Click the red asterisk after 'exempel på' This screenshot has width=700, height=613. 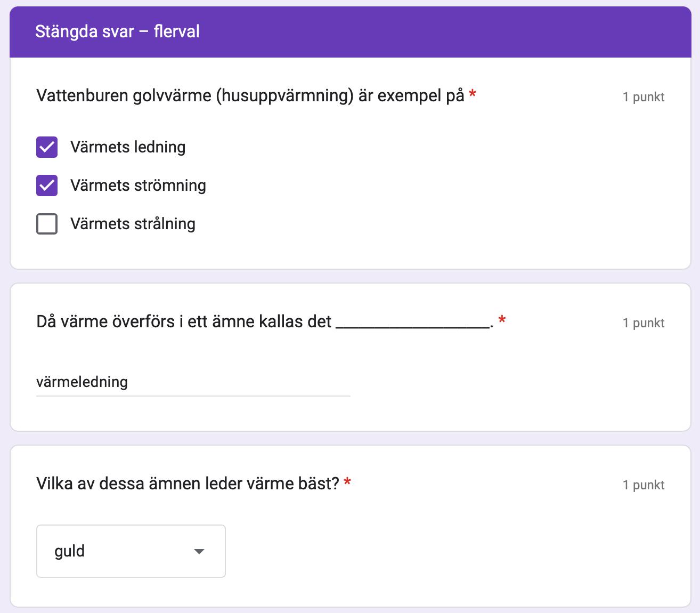(472, 95)
